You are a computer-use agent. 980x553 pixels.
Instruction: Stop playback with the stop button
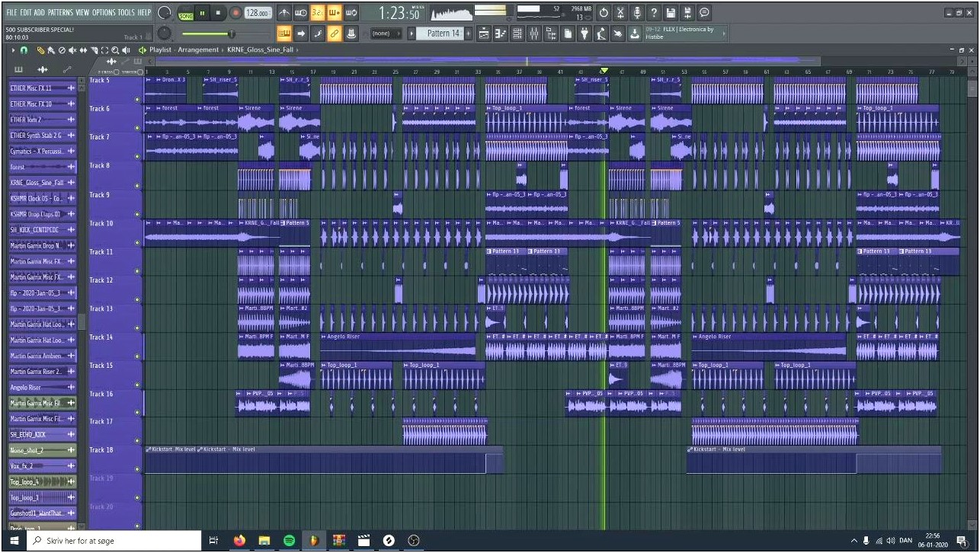218,13
